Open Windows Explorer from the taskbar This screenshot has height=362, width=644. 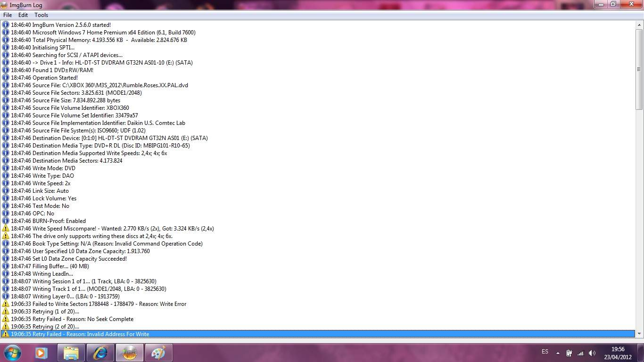tap(71, 353)
